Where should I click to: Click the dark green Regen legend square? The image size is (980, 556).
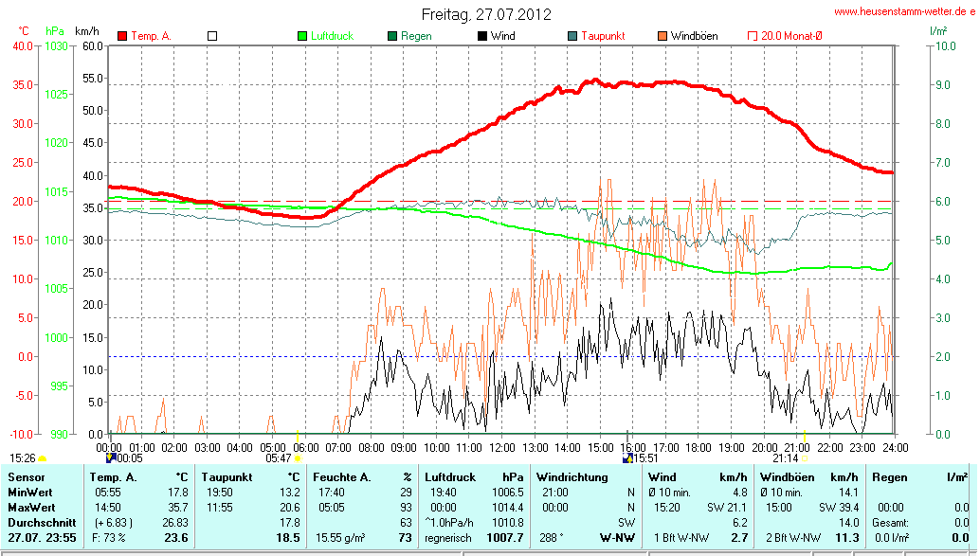392,36
